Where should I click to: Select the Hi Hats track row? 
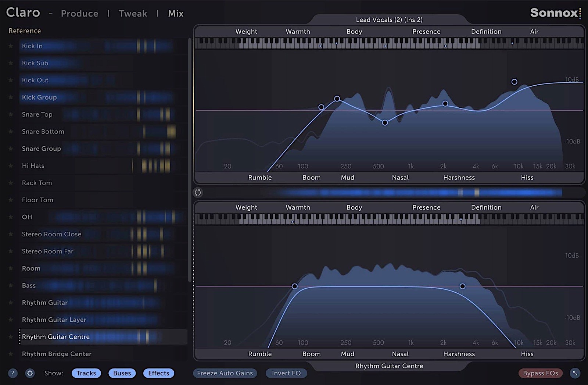click(103, 166)
